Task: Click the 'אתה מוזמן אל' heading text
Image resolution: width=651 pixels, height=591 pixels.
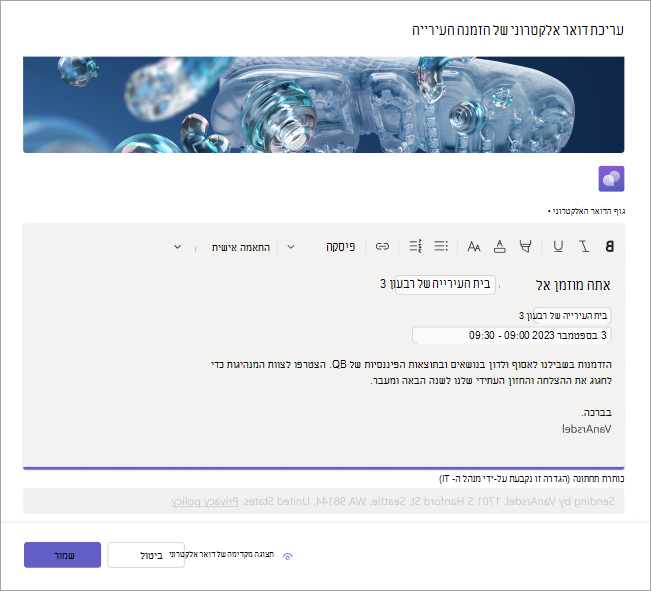Action: 573,286
